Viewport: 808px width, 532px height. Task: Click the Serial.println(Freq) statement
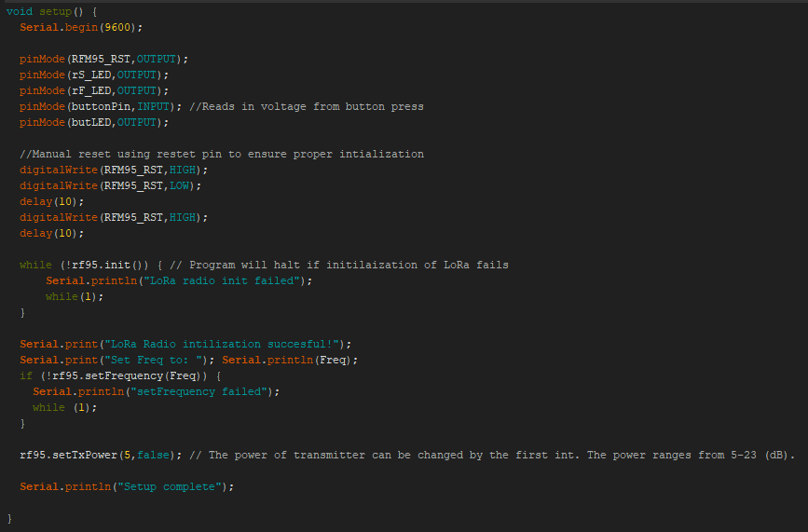click(290, 360)
